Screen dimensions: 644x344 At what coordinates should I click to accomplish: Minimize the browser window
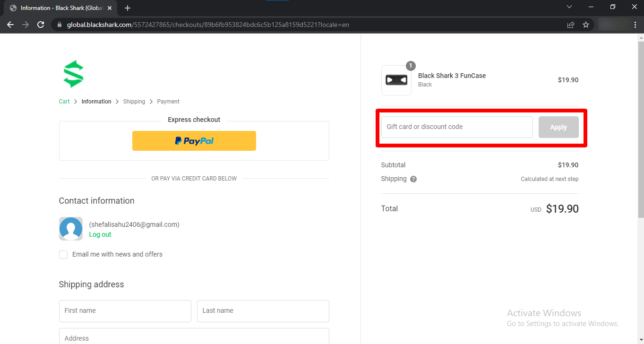click(x=591, y=7)
